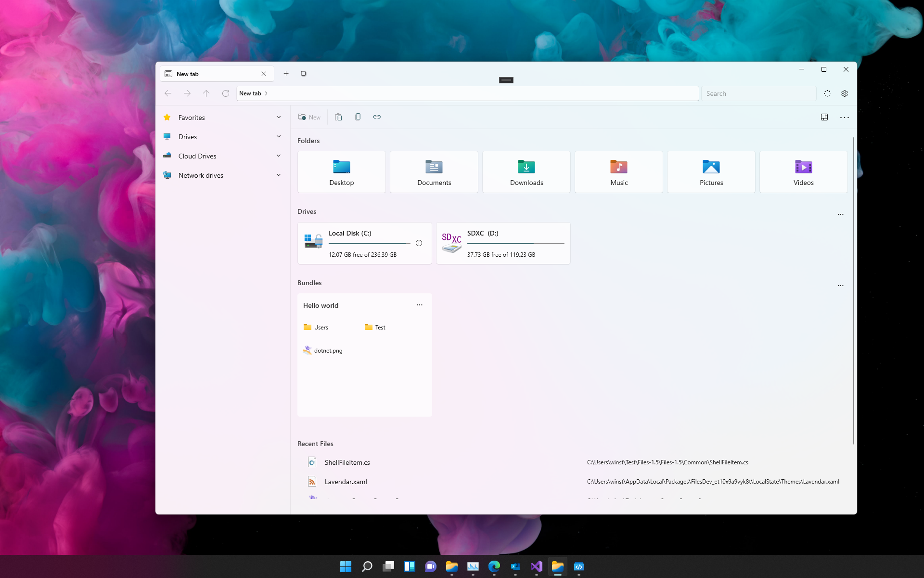
Task: Click the copy path icon in toolbar
Action: pos(358,117)
